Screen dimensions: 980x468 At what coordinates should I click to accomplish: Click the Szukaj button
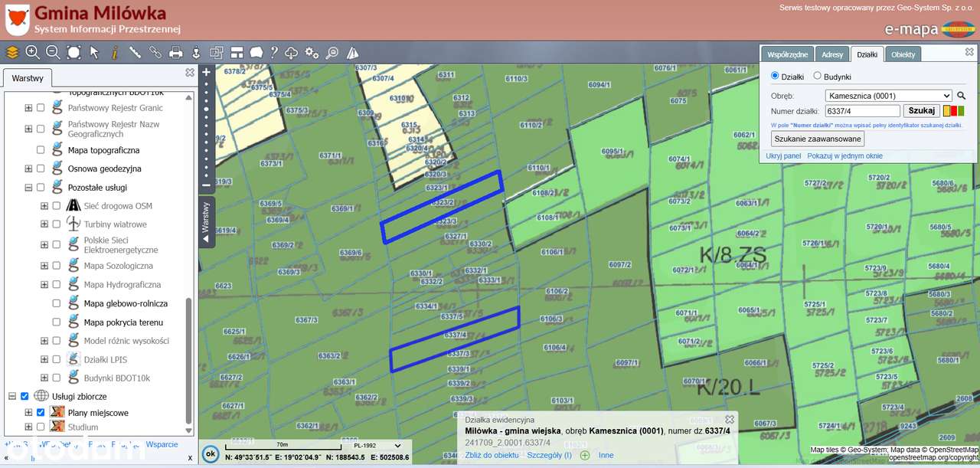pyautogui.click(x=922, y=111)
